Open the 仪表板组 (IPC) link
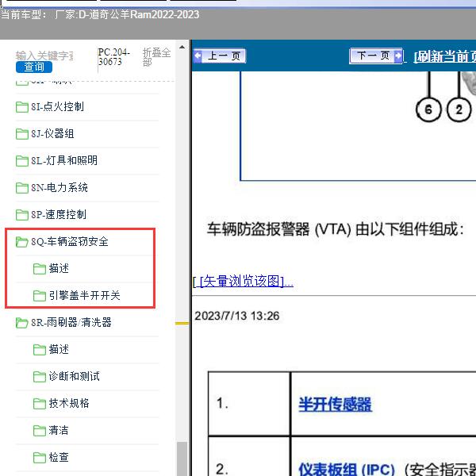 347,469
